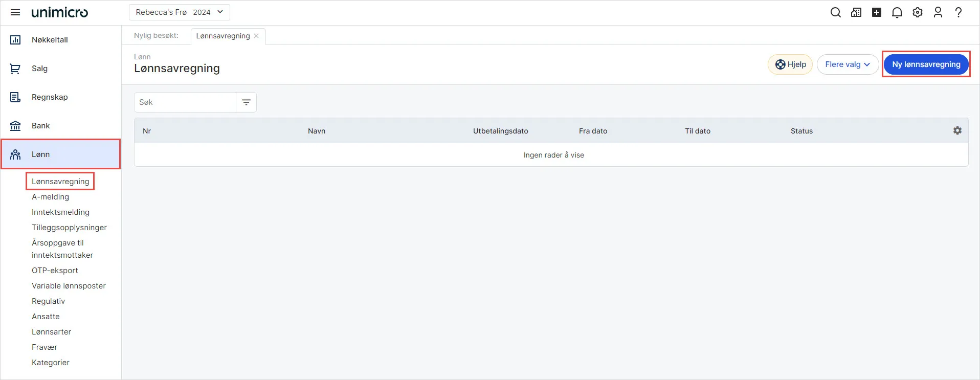Go to Kategorier
The height and width of the screenshot is (380, 980).
click(51, 363)
